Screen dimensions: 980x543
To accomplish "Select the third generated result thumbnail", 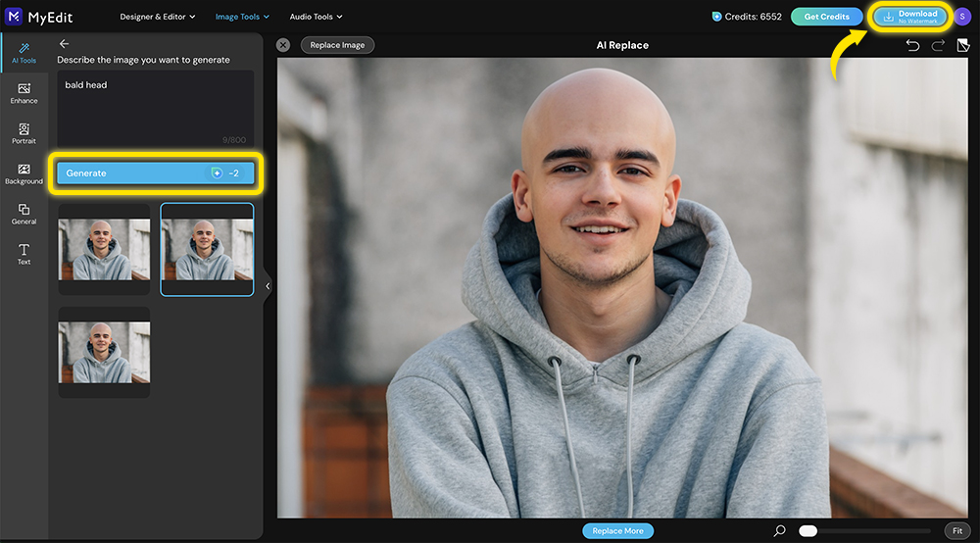I will click(x=105, y=353).
